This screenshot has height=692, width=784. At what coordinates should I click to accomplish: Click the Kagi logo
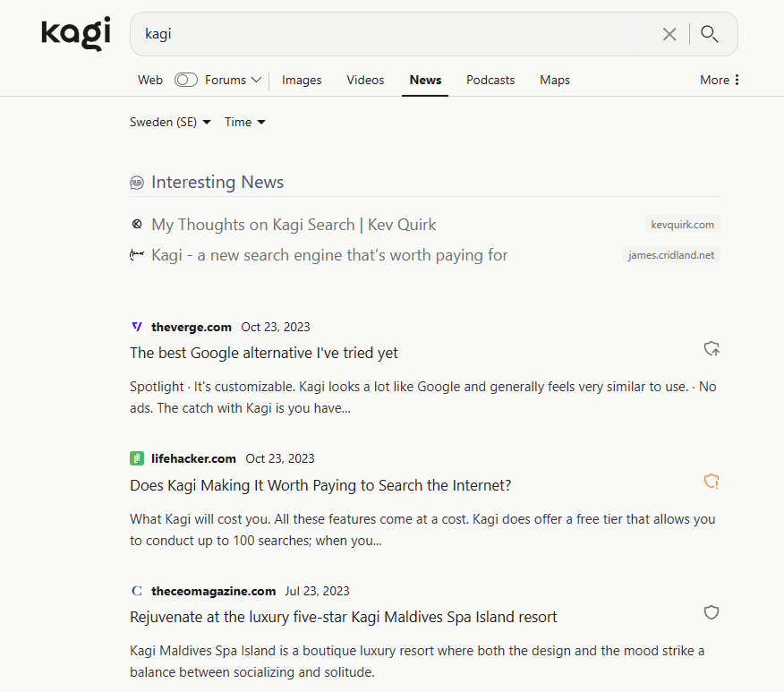pos(76,34)
